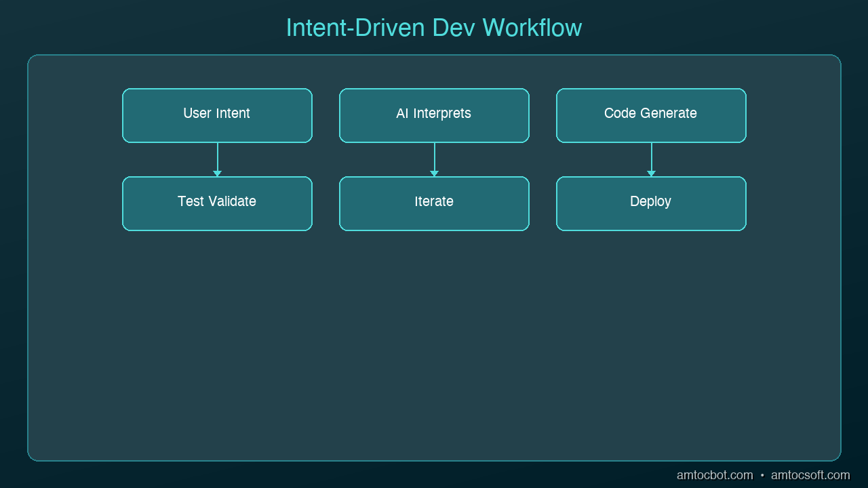Screen dimensions: 868x488
Task: Select arrowhead entering Deploy box
Action: [x=651, y=174]
